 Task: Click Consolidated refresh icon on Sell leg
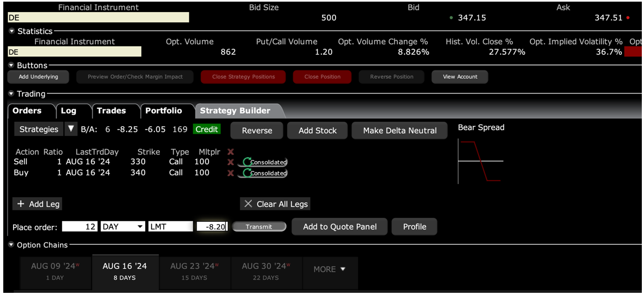point(247,162)
